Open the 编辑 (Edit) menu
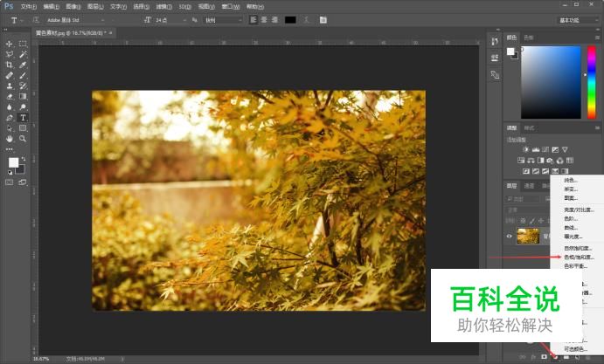604x364 pixels. click(x=52, y=6)
